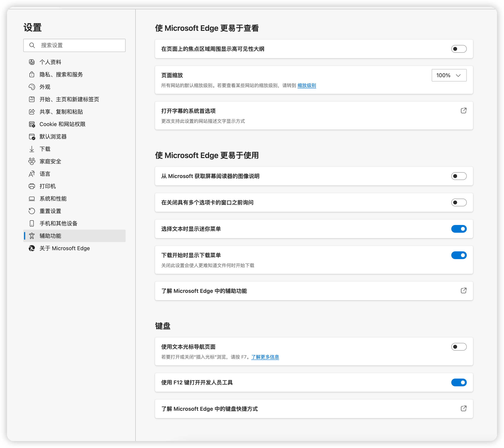Go to 系统和性能 section
This screenshot has width=504, height=448.
point(74,199)
